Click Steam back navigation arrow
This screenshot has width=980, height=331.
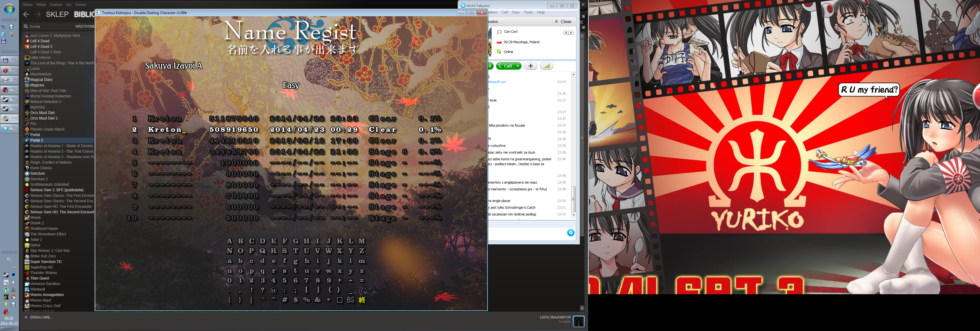click(26, 14)
